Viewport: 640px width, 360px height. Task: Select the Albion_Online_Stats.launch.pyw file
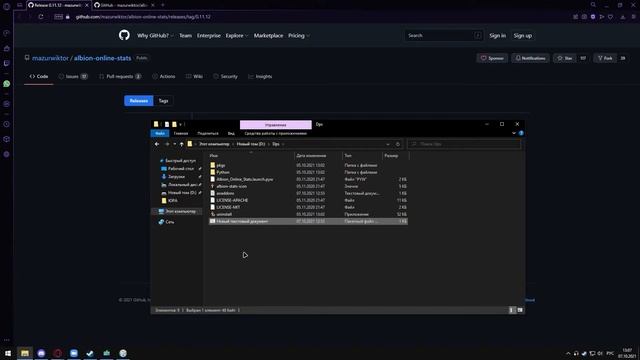(x=244, y=179)
